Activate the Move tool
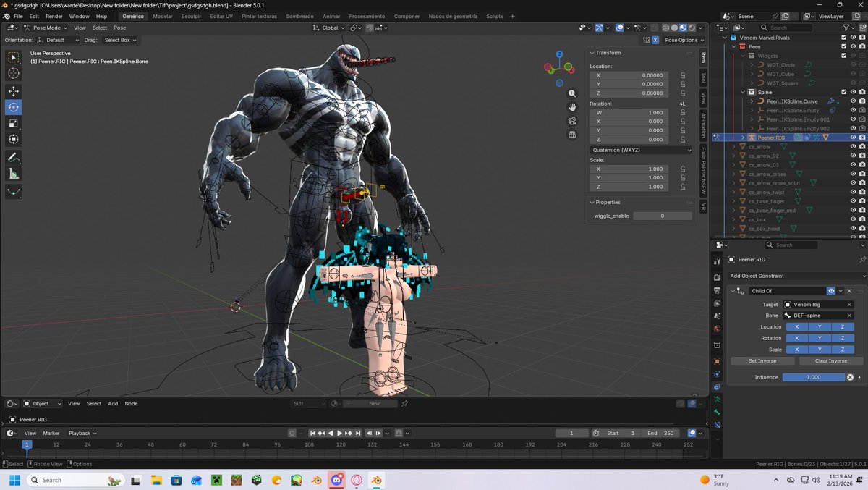868x490 pixels. [14, 91]
